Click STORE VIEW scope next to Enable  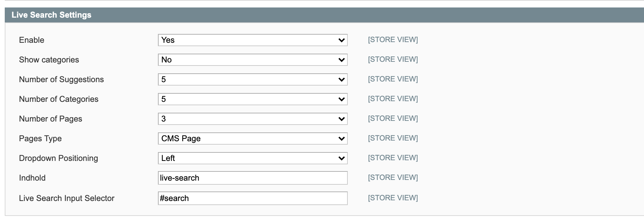click(393, 40)
